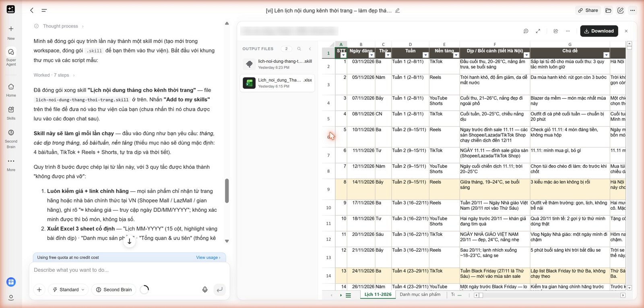644x308 pixels.
Task: Click the back arrow at the top
Action: pos(32,10)
